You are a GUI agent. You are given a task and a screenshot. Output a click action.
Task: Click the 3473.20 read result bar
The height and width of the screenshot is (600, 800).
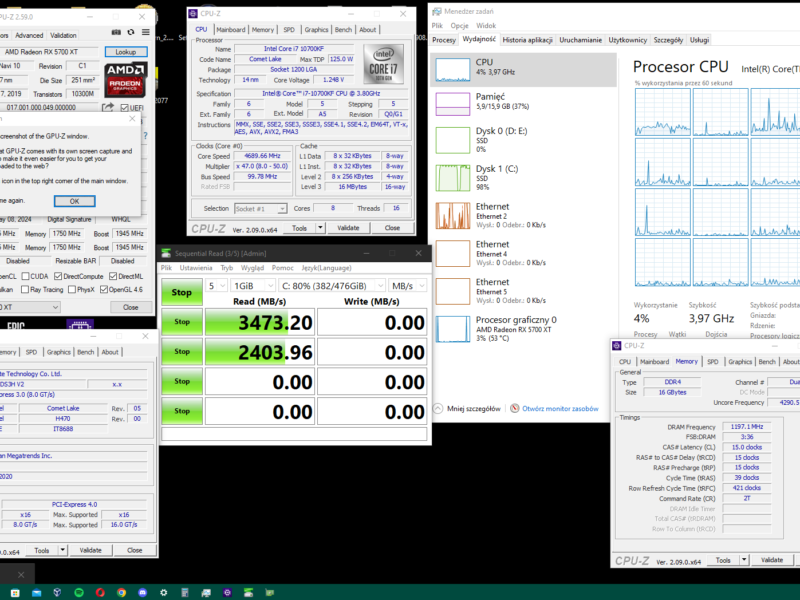tap(259, 322)
